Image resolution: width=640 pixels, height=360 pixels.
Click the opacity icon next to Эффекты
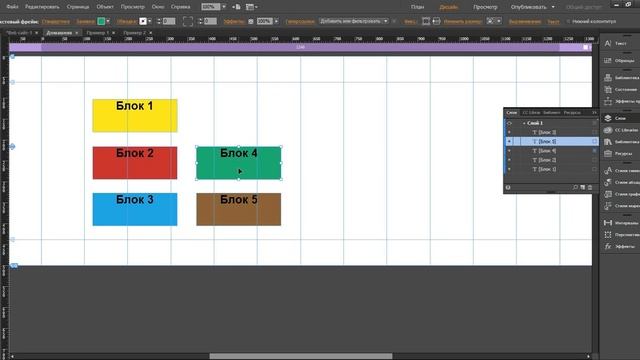[x=251, y=21]
